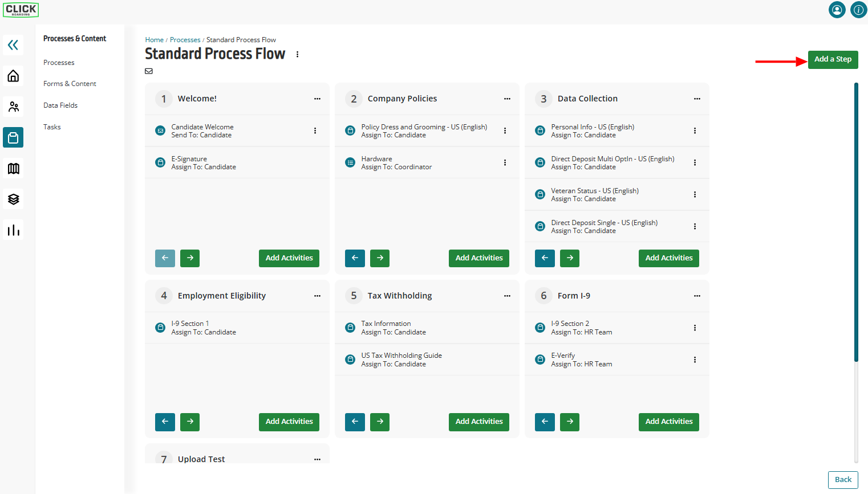
Task: Click US Tax Withholding Guide activity row
Action: point(427,360)
